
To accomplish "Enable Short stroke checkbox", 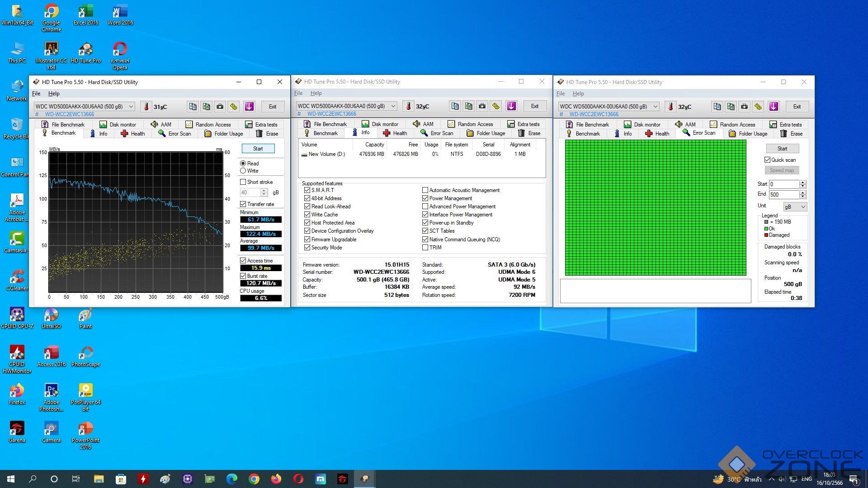I will (243, 182).
